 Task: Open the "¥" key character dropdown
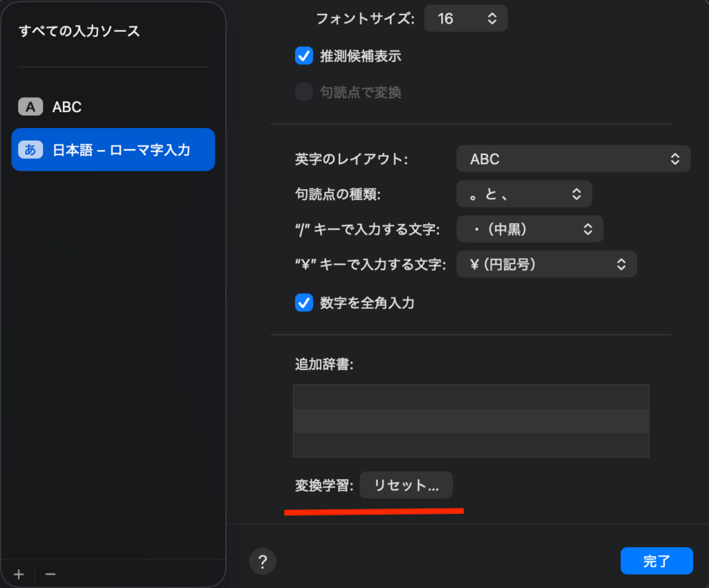tap(546, 264)
